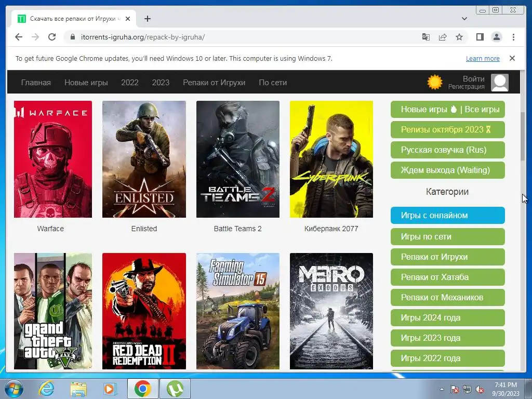This screenshot has width=532, height=399.
Task: Open the Enlisted game cover
Action: pos(144,159)
